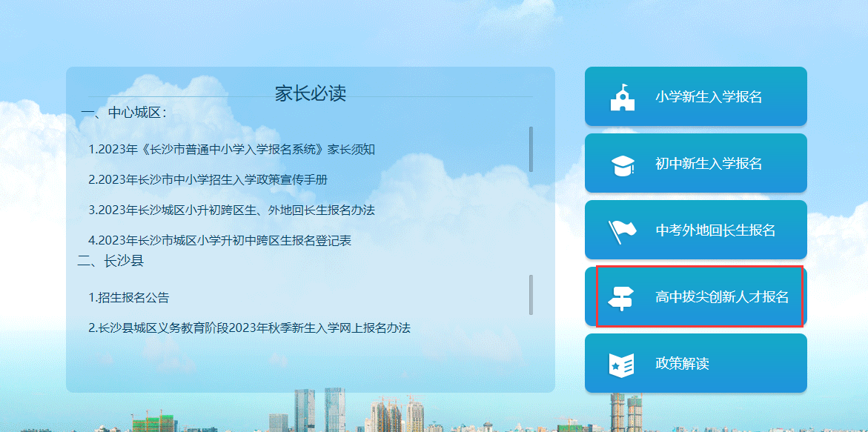Open 小学新生入学报名 registration
The width and height of the screenshot is (868, 432).
[709, 97]
